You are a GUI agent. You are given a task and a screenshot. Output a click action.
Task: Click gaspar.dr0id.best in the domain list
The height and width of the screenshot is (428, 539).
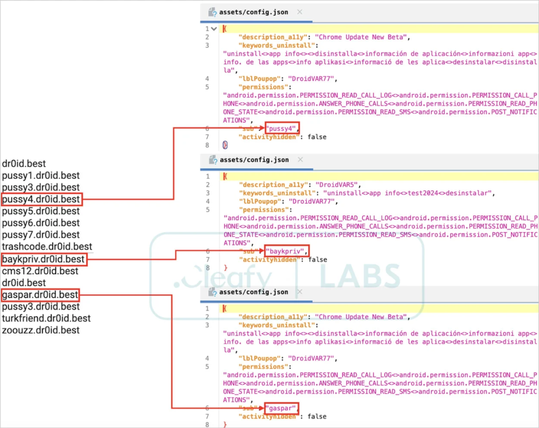click(x=40, y=295)
